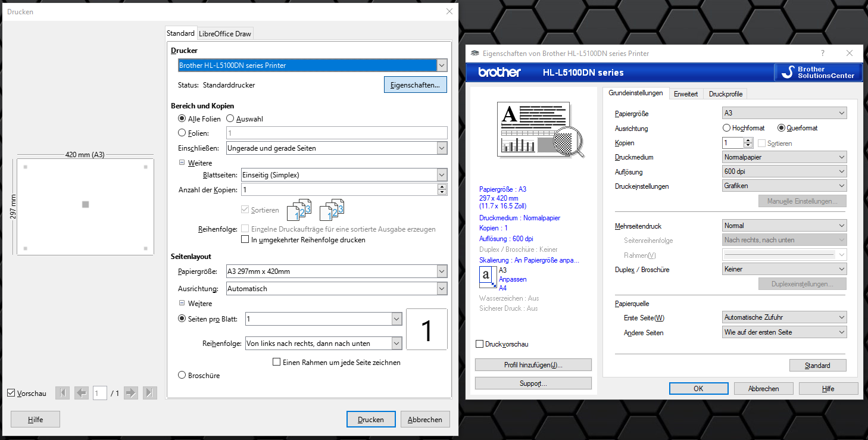
Task: Click the Eigenschaften... button
Action: (x=415, y=85)
